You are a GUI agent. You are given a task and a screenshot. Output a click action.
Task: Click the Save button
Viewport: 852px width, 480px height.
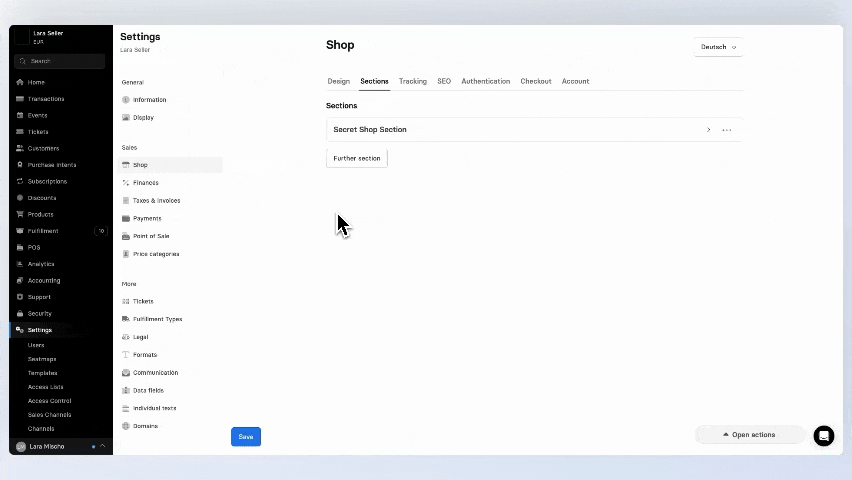[246, 436]
